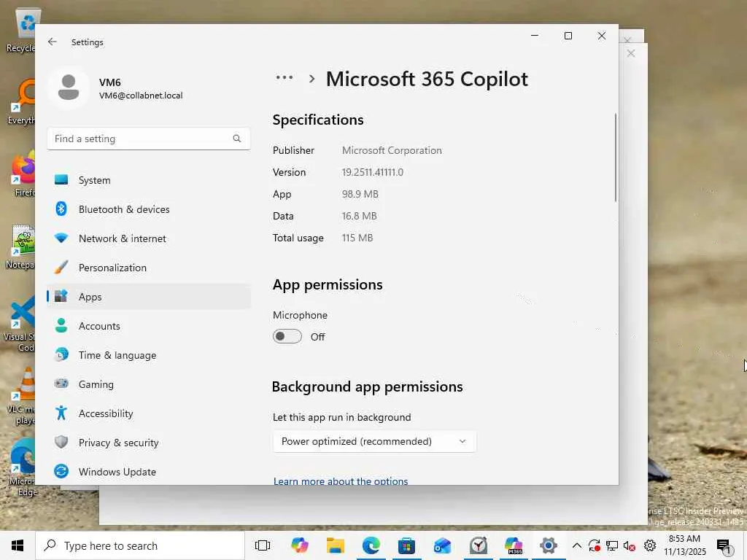Launch Copilot from the taskbar
Viewport: 747px width, 560px height.
tap(300, 545)
